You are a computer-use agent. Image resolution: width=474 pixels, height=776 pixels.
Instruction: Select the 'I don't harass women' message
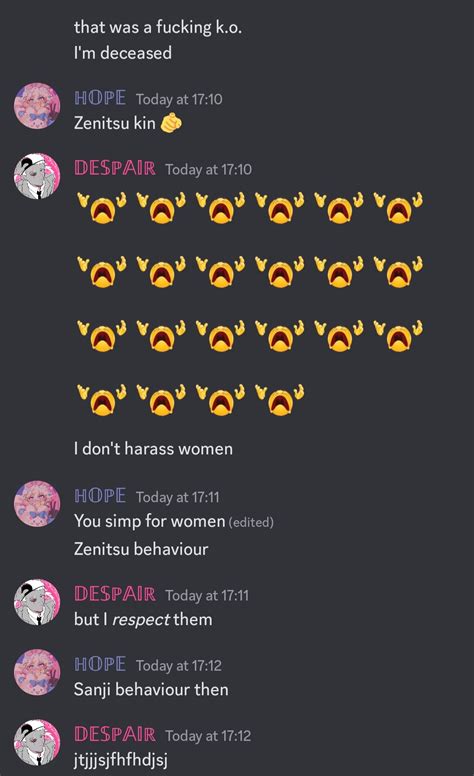[153, 449]
